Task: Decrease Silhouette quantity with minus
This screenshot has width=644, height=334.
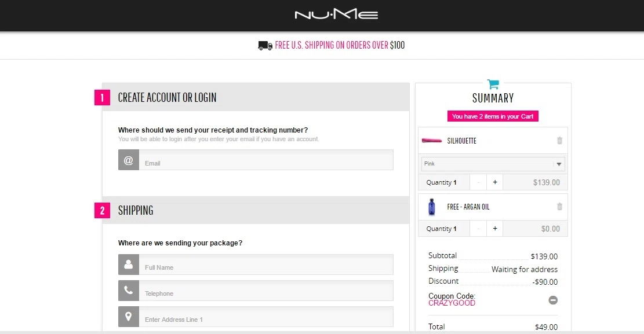Action: coord(478,182)
